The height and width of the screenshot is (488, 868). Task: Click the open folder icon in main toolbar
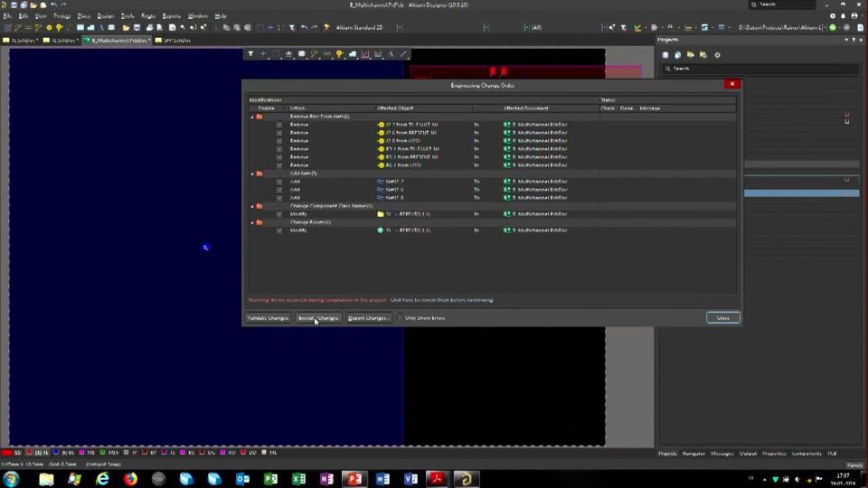coord(127,27)
